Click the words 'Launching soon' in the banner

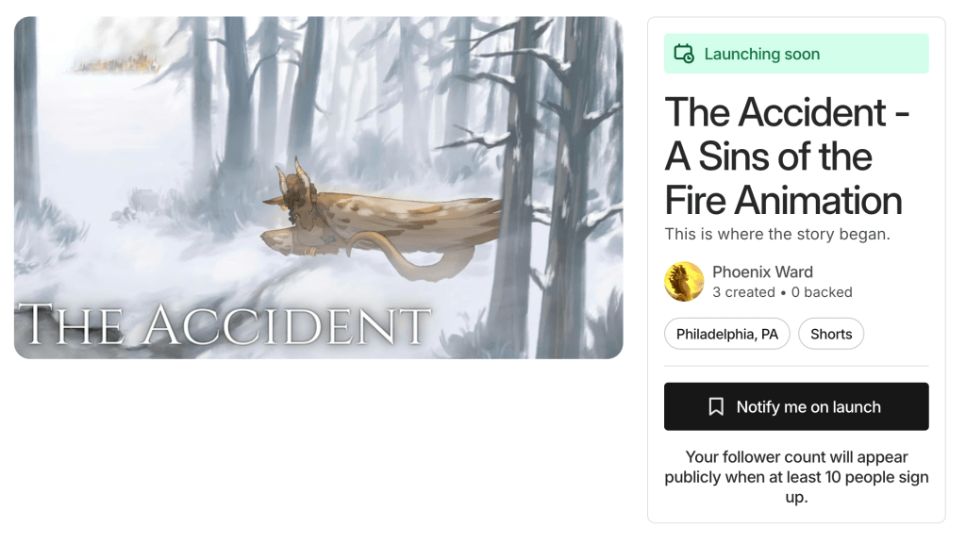point(762,54)
